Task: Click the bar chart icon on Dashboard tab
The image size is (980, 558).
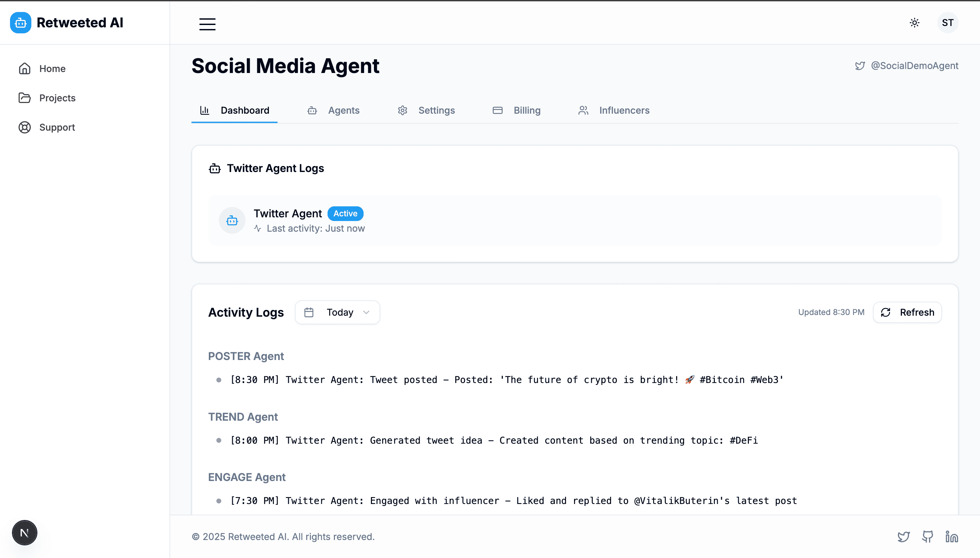Action: point(204,110)
